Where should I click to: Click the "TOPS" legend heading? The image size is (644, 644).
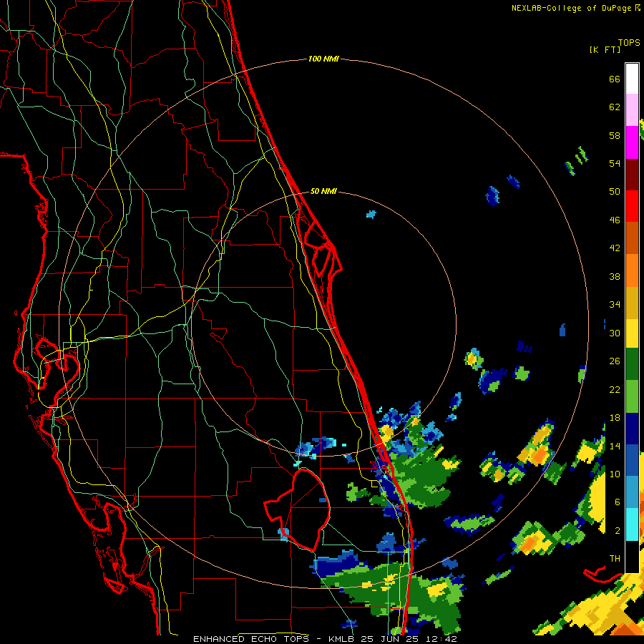[629, 43]
